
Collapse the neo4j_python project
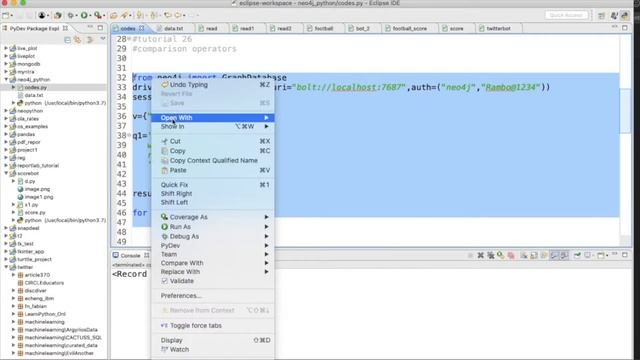coord(6,80)
